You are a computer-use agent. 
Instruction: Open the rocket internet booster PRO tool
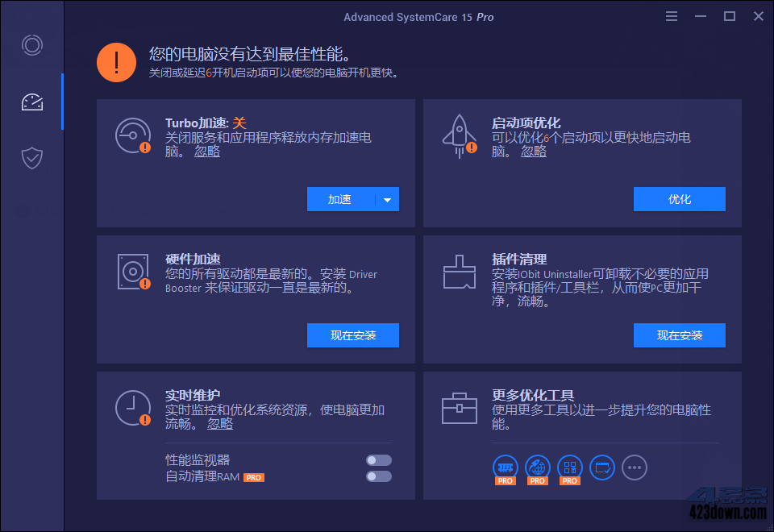coord(538,468)
